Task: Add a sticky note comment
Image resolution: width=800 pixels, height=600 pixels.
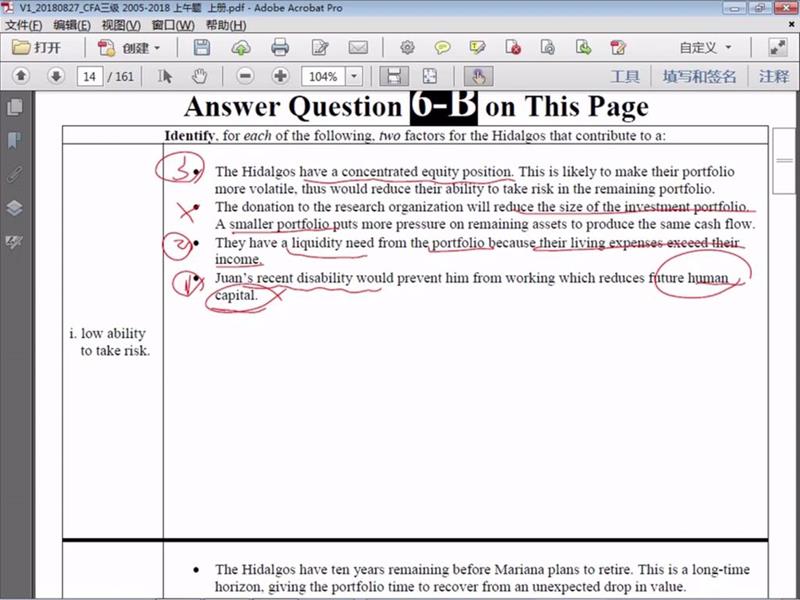Action: click(442, 47)
